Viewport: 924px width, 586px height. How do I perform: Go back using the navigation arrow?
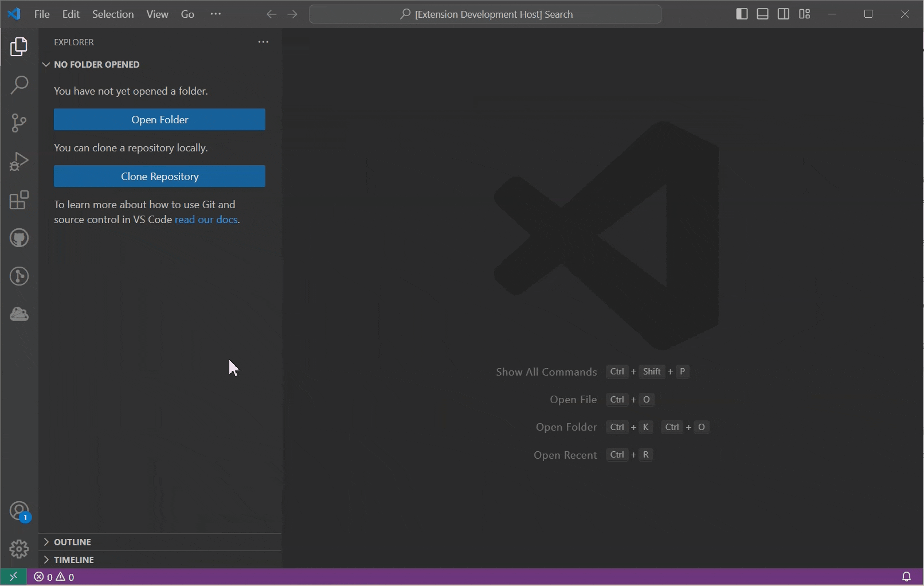point(272,14)
